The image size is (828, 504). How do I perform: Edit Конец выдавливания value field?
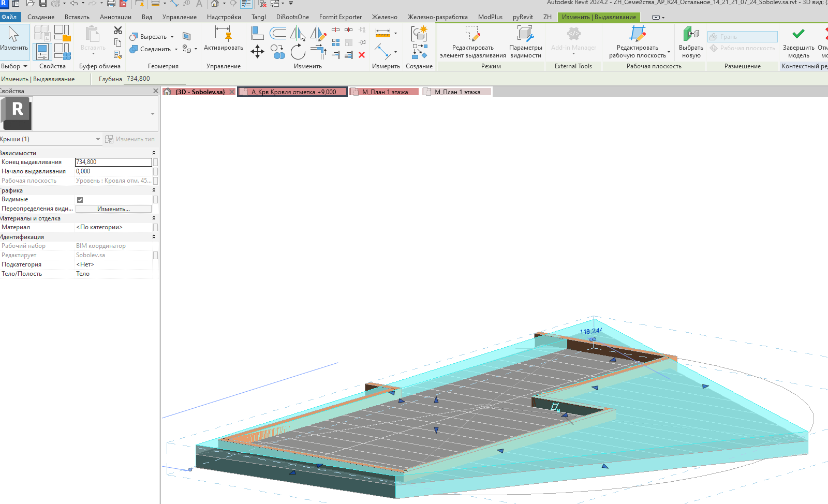113,162
